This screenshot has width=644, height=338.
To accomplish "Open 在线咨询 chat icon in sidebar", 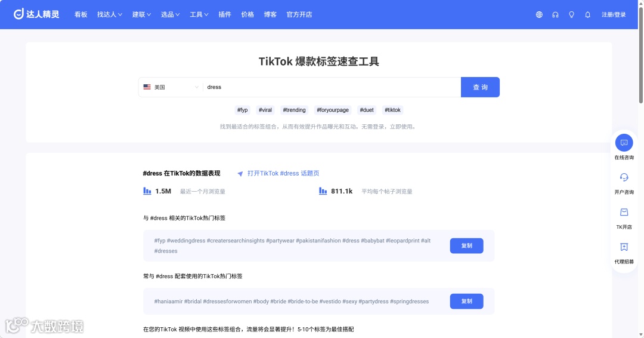I will point(624,143).
